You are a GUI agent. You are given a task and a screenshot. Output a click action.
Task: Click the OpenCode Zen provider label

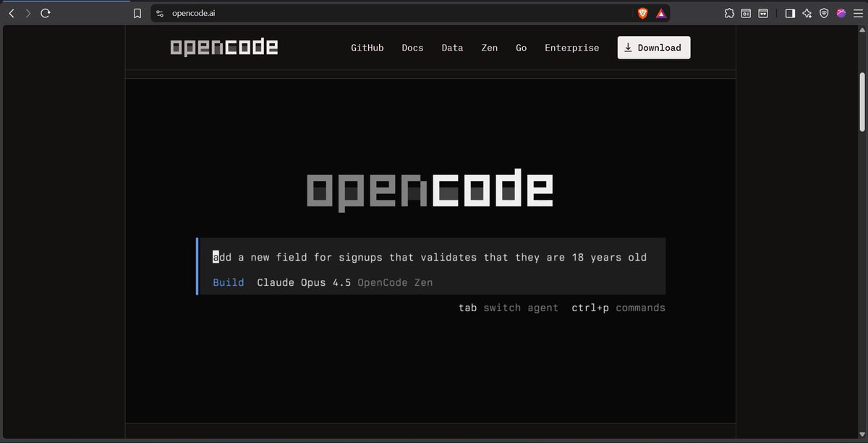coord(395,282)
